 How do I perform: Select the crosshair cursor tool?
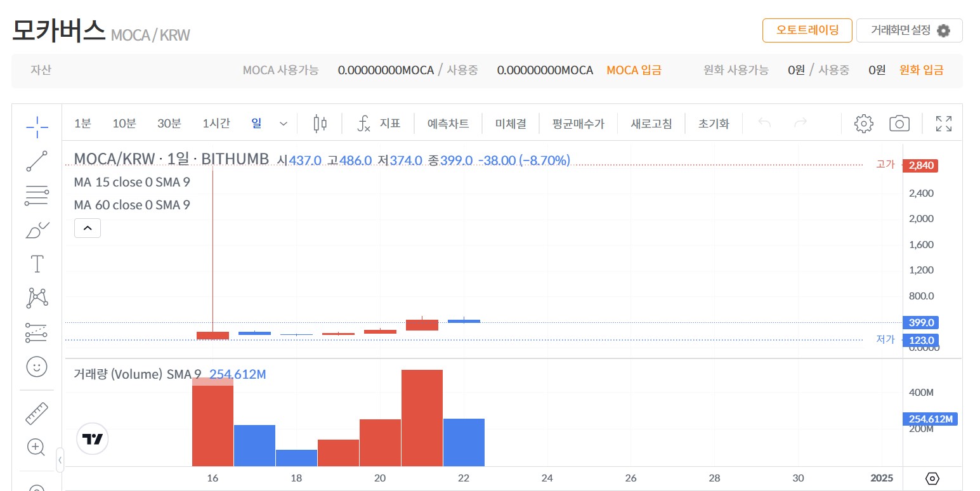click(37, 127)
